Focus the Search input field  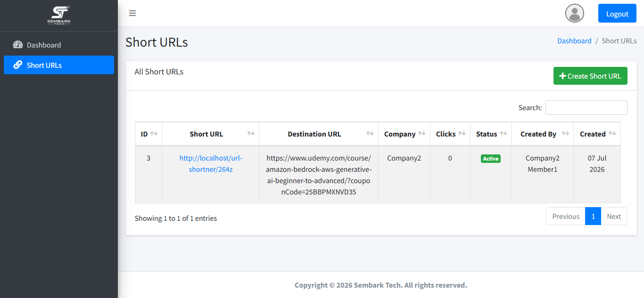[x=586, y=107]
